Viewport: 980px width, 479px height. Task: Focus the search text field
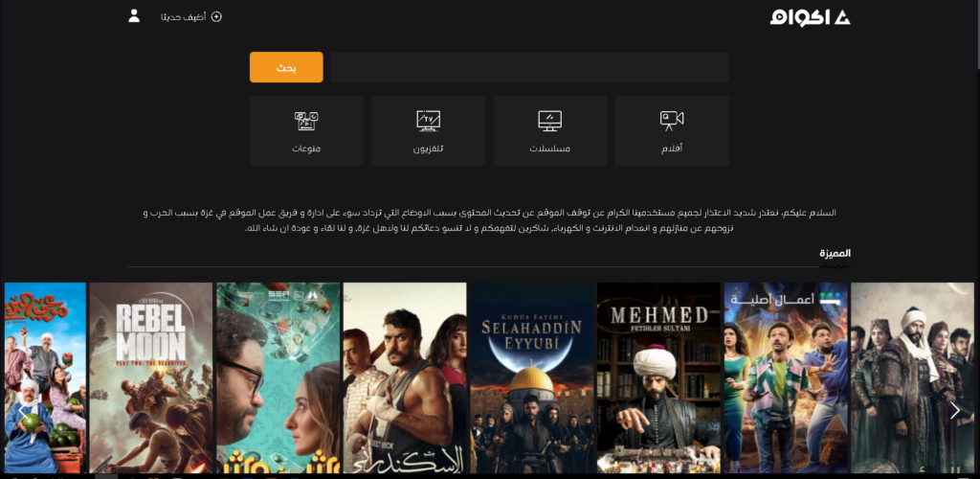point(529,67)
